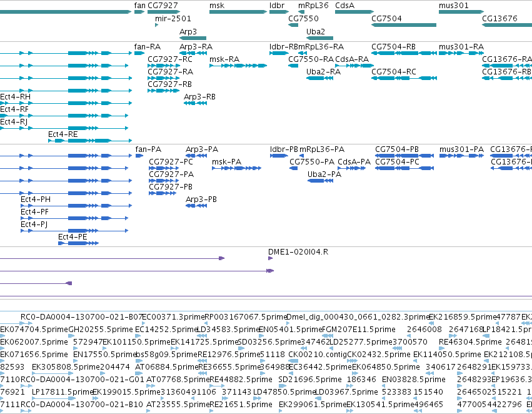The image size is (532, 414).
Task: Click the Arp3-RA transcript label
Action: coord(196,46)
